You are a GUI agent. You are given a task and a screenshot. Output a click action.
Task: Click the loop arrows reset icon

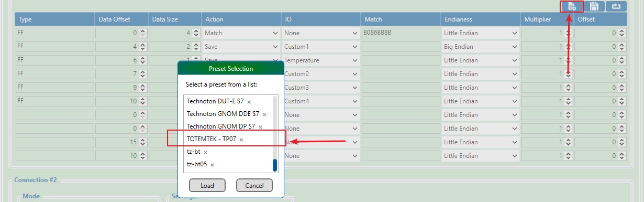616,6
